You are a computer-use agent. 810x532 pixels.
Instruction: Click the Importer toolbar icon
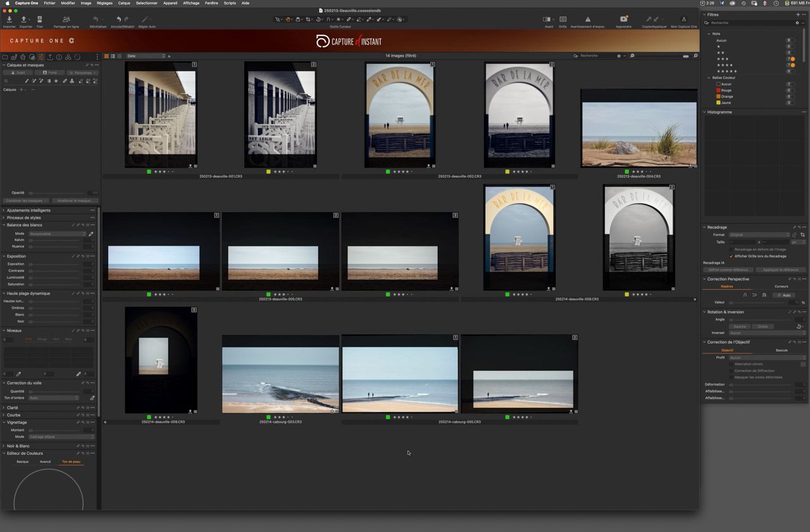(9, 20)
